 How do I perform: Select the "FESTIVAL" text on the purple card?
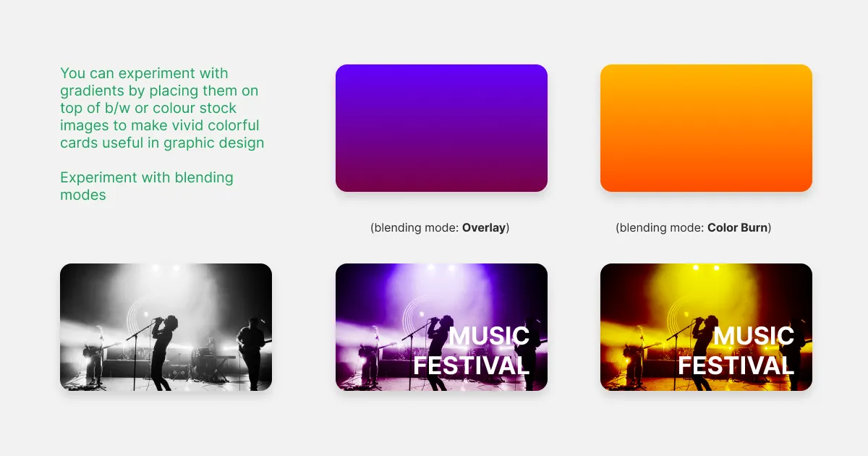coord(471,366)
